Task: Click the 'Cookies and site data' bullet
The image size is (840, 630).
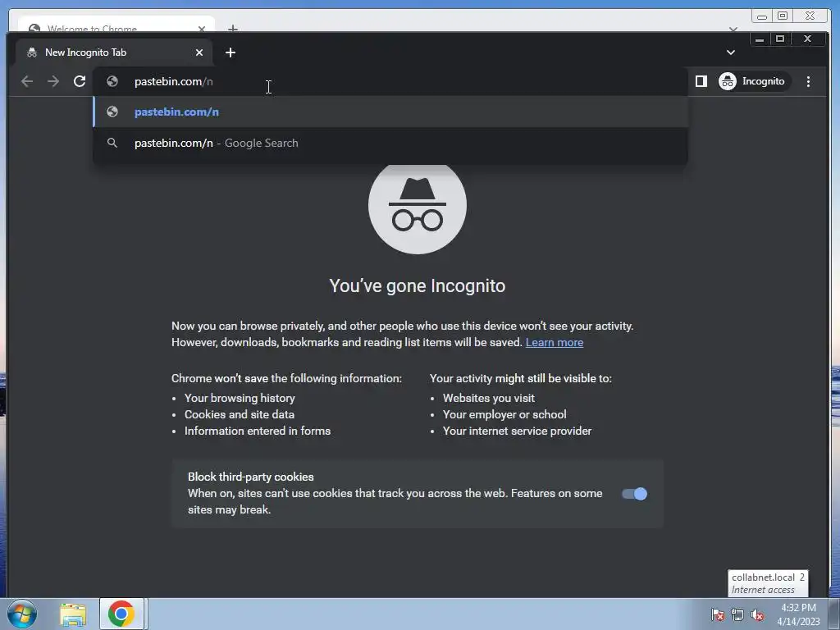Action: tap(239, 414)
